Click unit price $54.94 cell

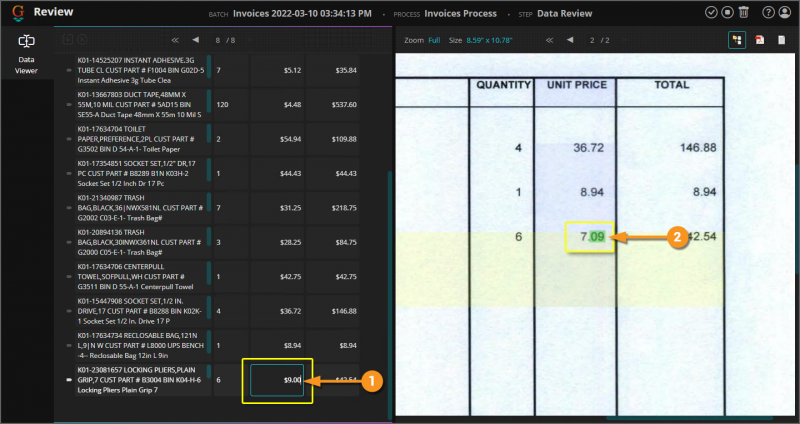point(277,139)
